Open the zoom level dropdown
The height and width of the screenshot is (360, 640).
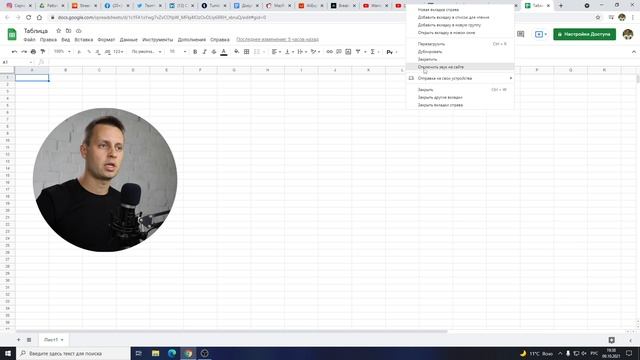62,52
